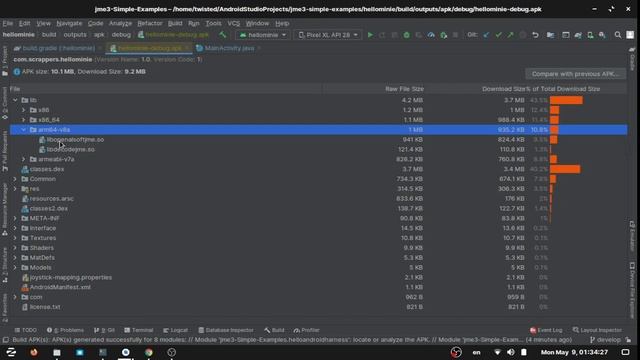Open the Event Log button
This screenshot has width=640, height=360.
[x=546, y=330]
